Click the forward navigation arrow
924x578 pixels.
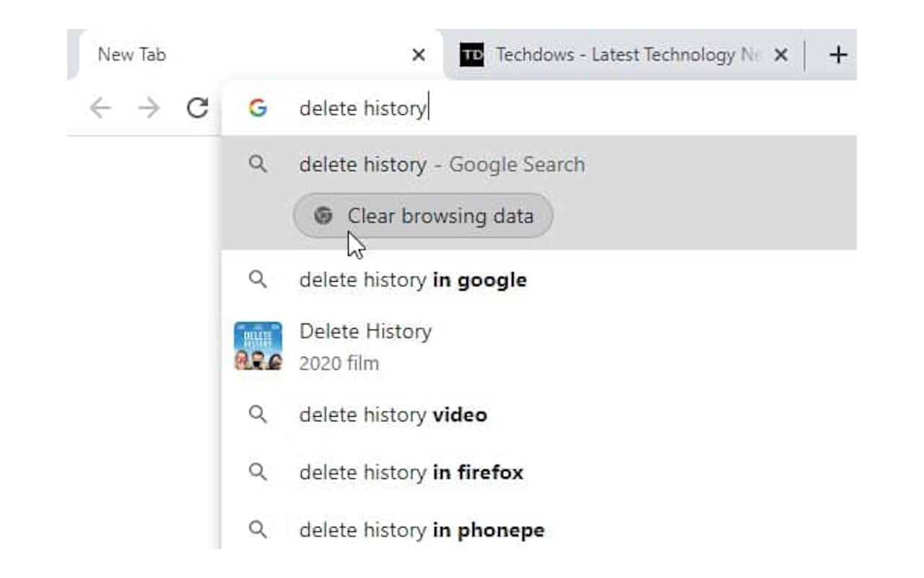click(149, 108)
